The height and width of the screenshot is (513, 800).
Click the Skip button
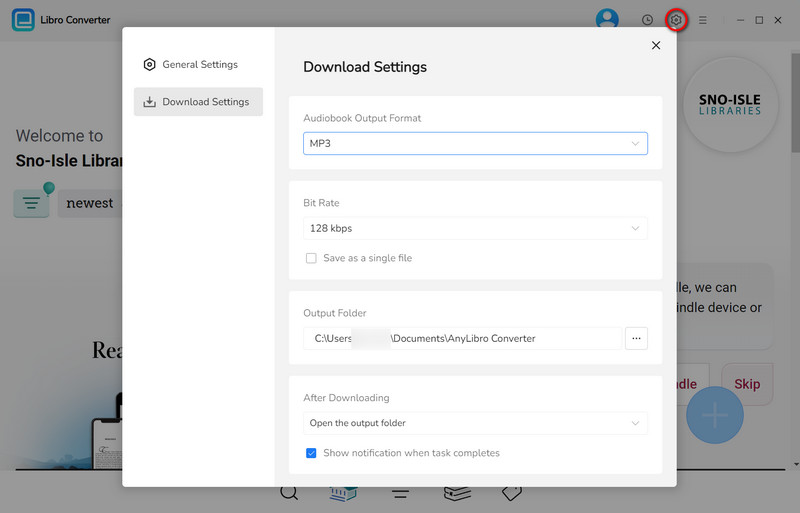tap(747, 384)
